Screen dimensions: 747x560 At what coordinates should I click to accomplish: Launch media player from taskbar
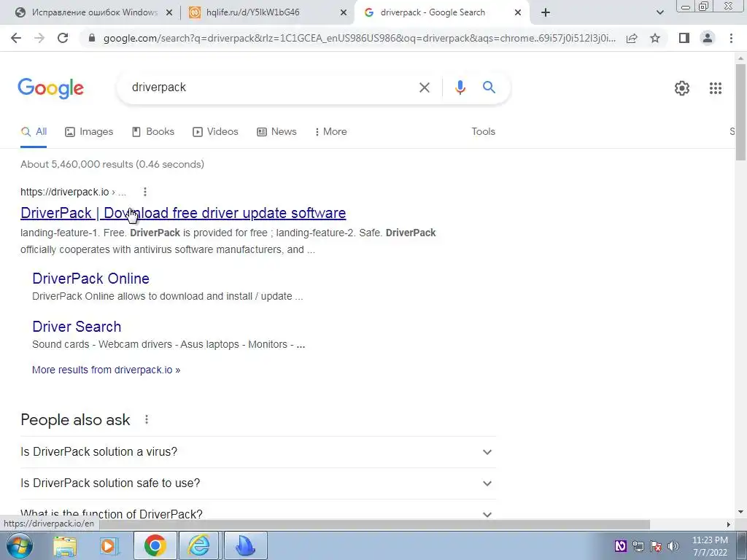click(x=109, y=545)
